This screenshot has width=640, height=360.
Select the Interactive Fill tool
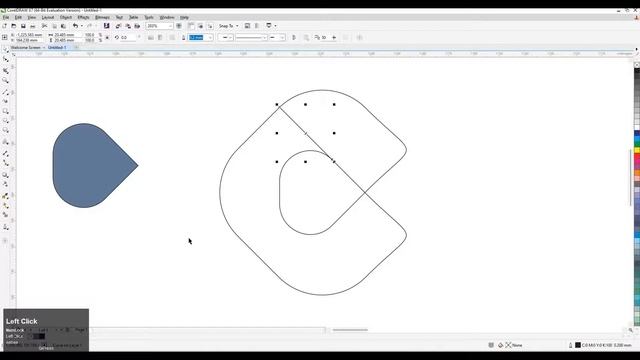pyautogui.click(x=6, y=206)
